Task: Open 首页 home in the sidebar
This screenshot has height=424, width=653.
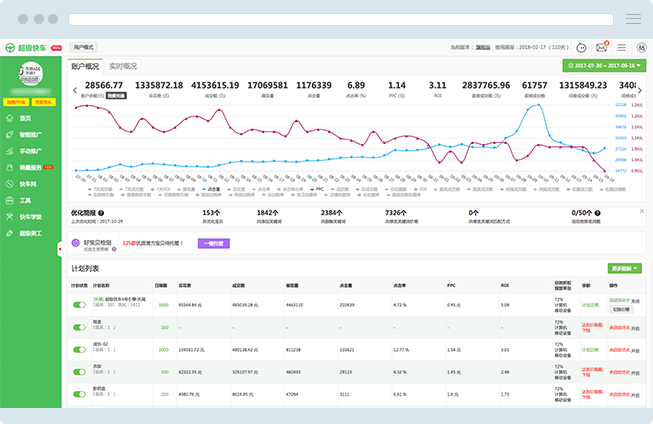Action: pos(24,118)
